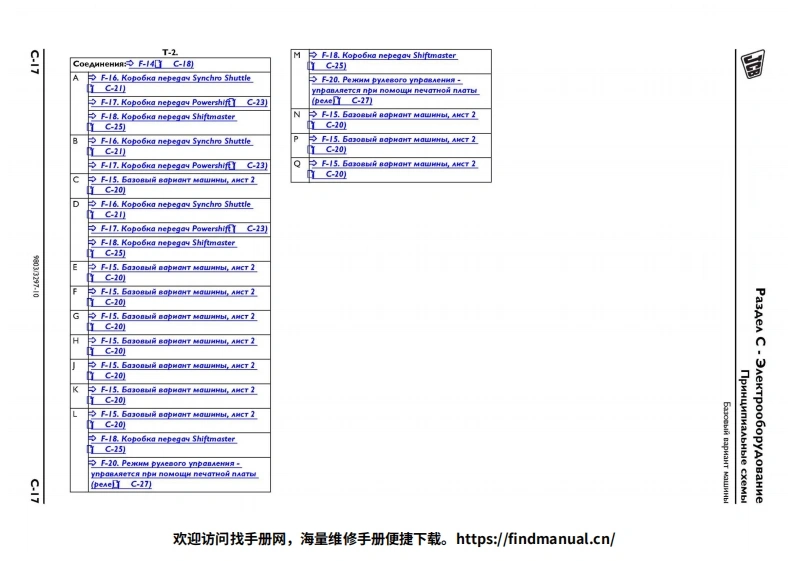Open F-18 Shiftmaster link in row D
This screenshot has height=561, width=793.
[x=167, y=243]
